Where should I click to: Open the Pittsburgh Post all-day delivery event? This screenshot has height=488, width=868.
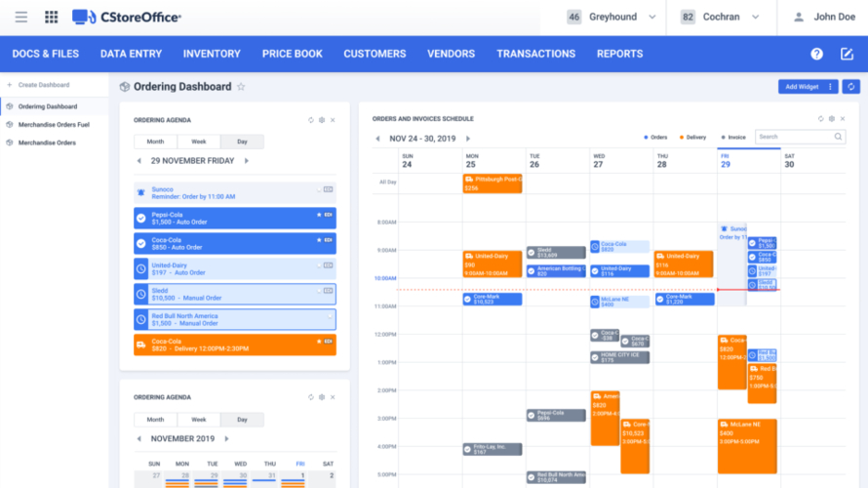(493, 183)
